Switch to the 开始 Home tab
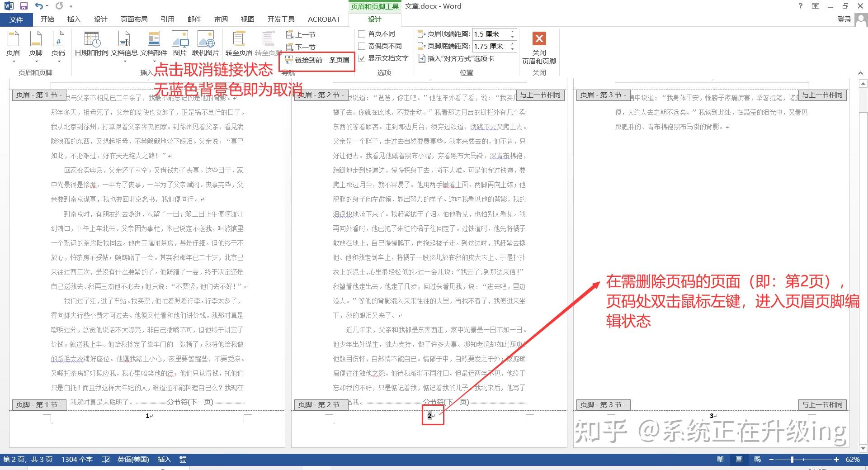Screen dimensions: 868x470 [x=47, y=19]
